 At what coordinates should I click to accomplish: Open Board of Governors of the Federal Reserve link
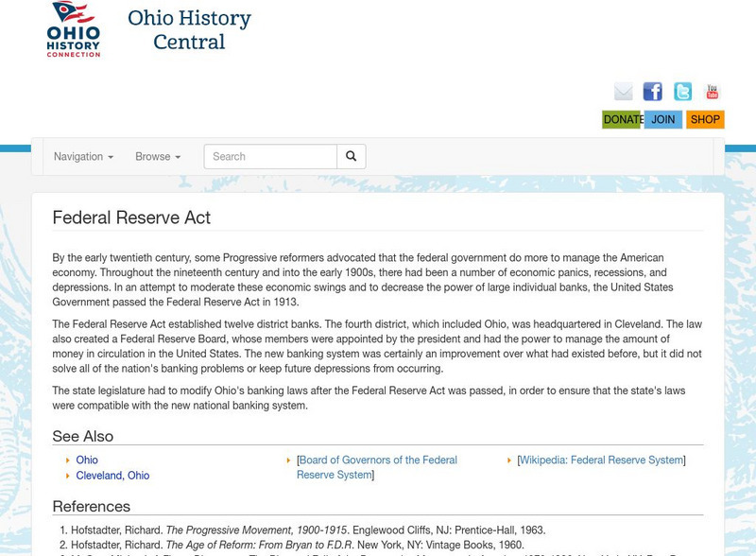377,467
